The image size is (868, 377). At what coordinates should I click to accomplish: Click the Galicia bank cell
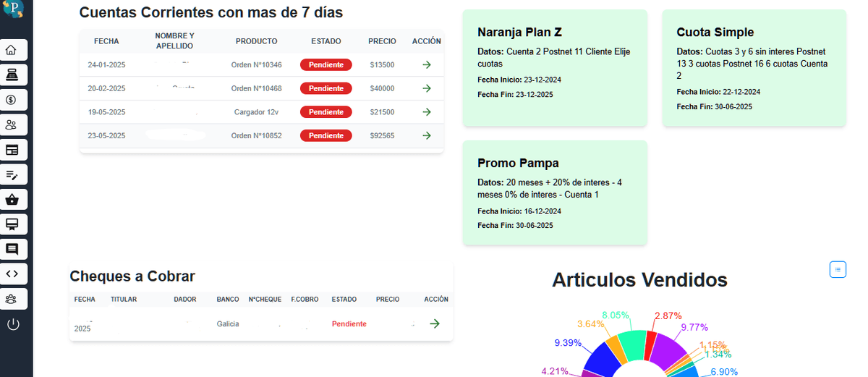(228, 323)
